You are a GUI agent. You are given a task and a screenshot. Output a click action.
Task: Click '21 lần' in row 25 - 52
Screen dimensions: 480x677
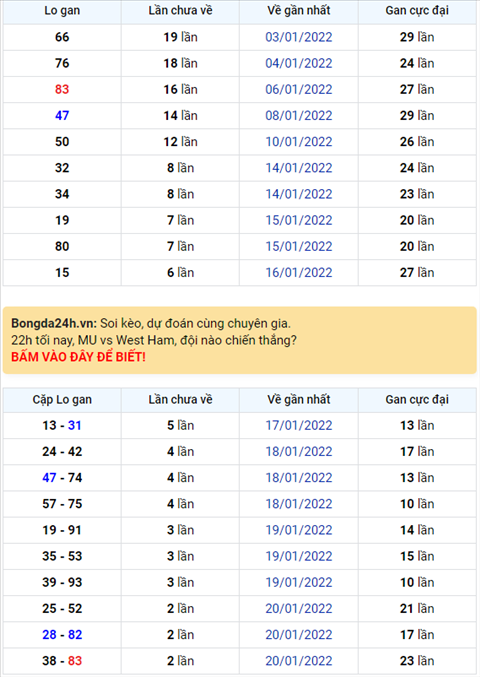pos(417,609)
